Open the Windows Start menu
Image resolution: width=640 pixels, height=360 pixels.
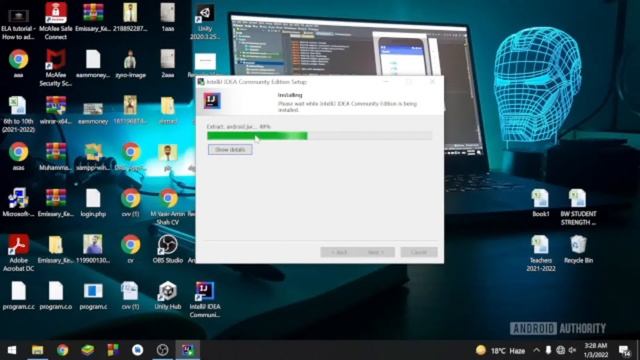(x=12, y=350)
